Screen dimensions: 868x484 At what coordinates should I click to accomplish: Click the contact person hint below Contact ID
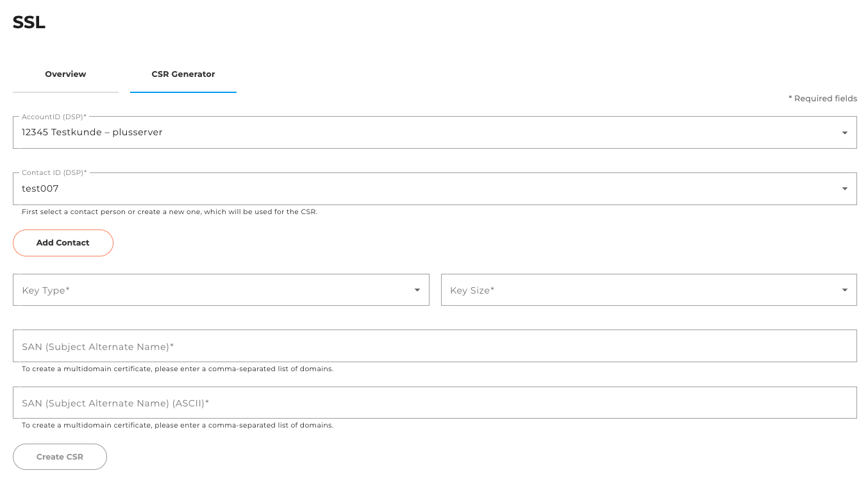coord(168,211)
